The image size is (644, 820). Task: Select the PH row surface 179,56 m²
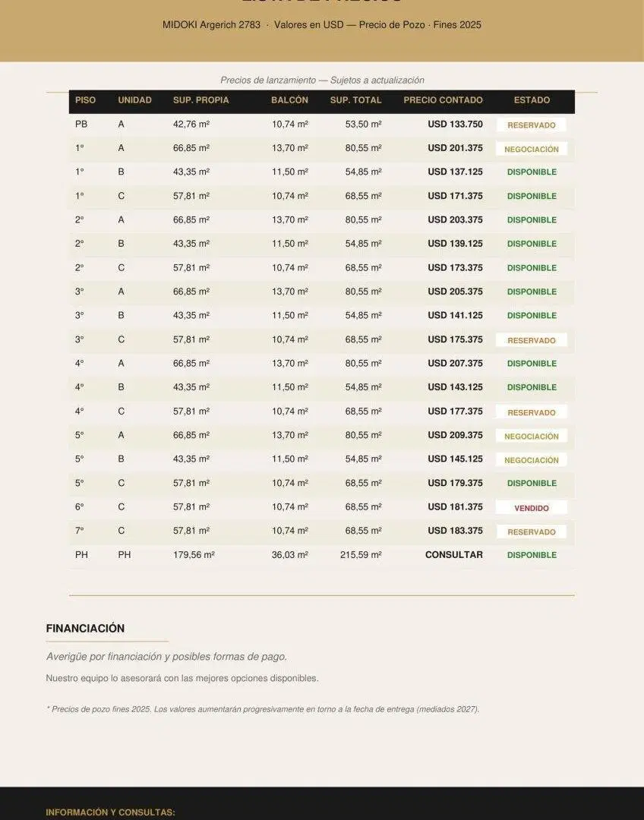[194, 555]
